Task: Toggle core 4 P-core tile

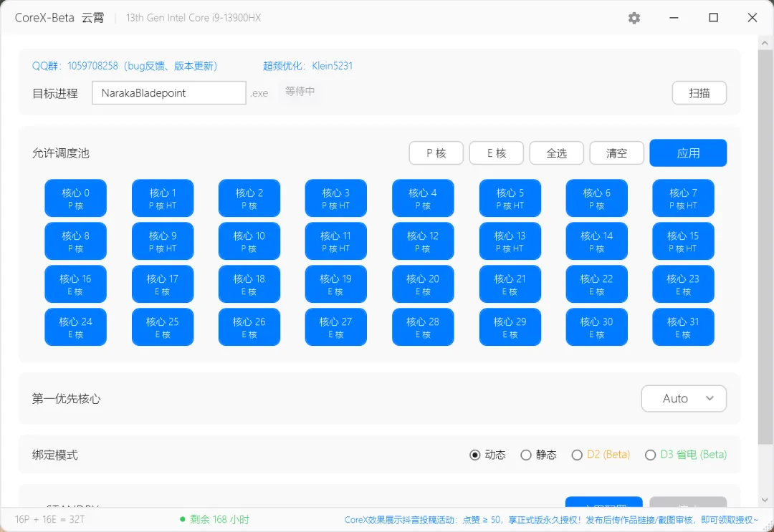Action: [423, 198]
